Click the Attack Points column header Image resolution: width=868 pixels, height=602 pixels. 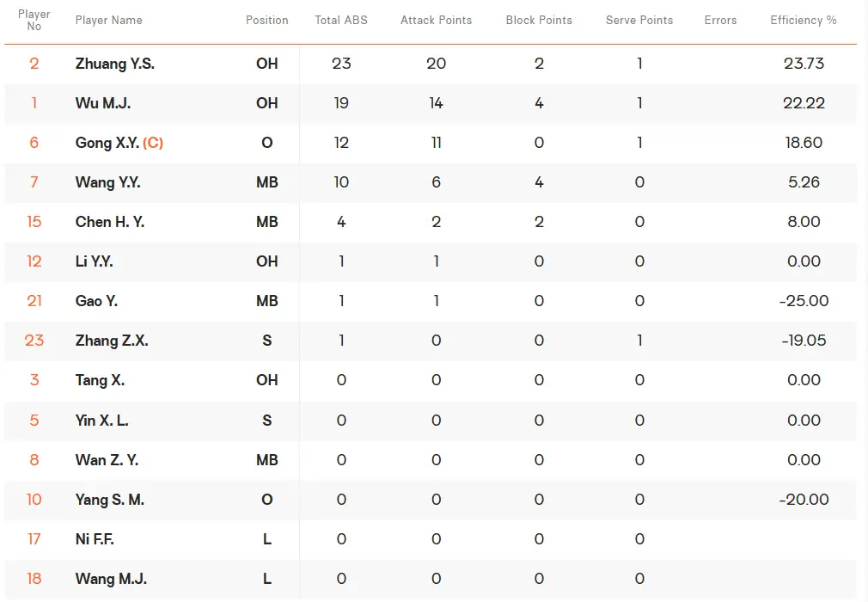(x=436, y=20)
